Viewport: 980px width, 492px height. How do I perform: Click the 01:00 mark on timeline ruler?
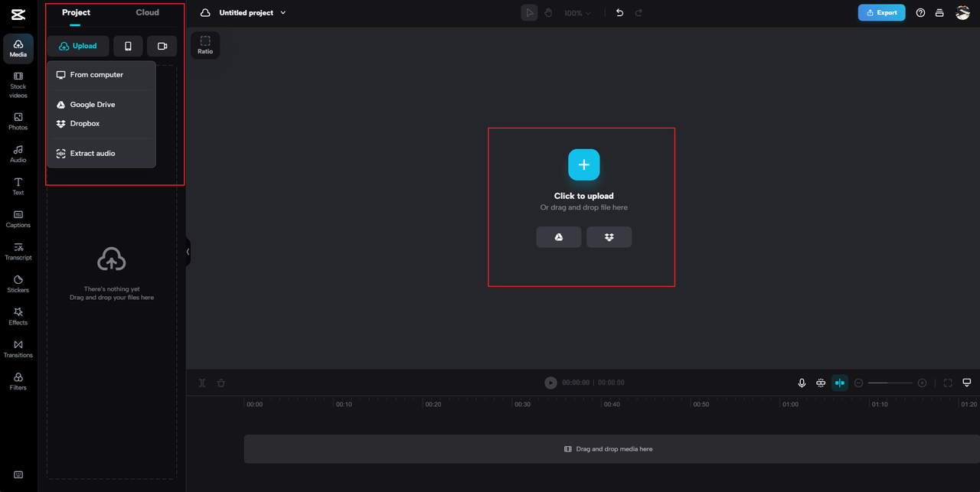(x=790, y=404)
